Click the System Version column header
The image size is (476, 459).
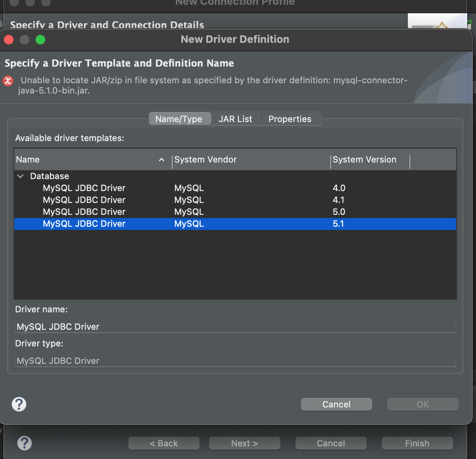coord(370,160)
